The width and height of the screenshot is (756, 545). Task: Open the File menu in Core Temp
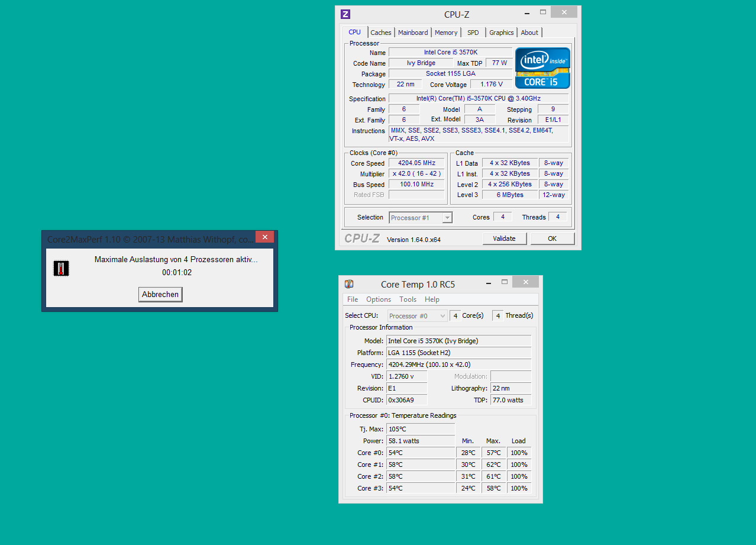tap(353, 299)
